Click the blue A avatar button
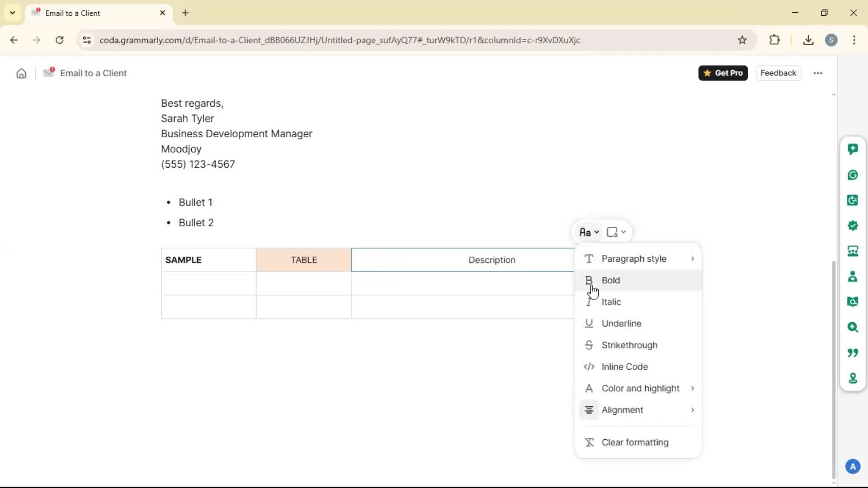This screenshot has width=868, height=488. [853, 466]
